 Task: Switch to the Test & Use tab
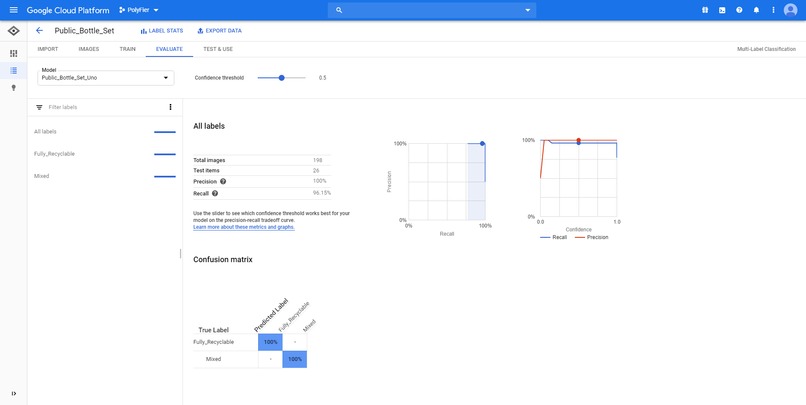(218, 49)
